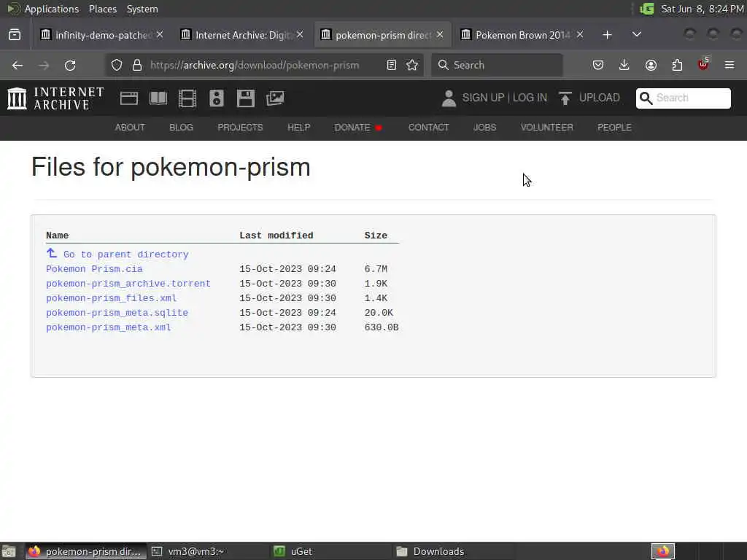The height and width of the screenshot is (560, 747).
Task: Open pokemon-prism_meta.xml link
Action: pos(108,327)
